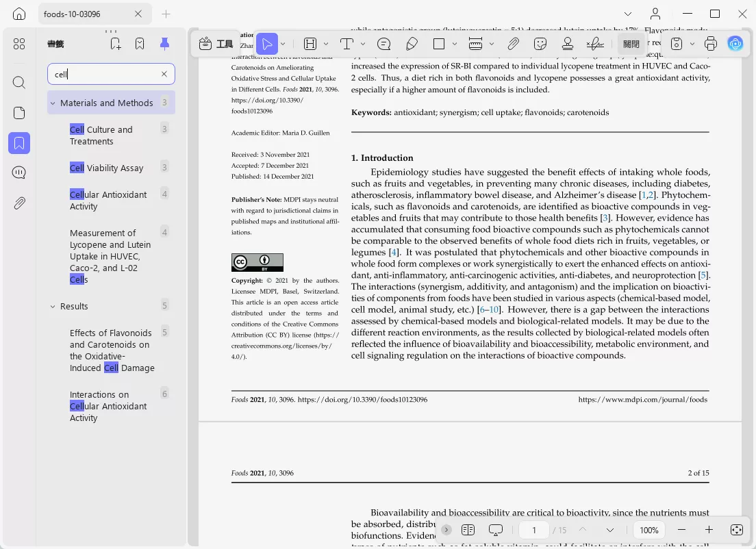Select the measurement ruler tool
Viewport: 756px width, 549px height.
point(475,44)
